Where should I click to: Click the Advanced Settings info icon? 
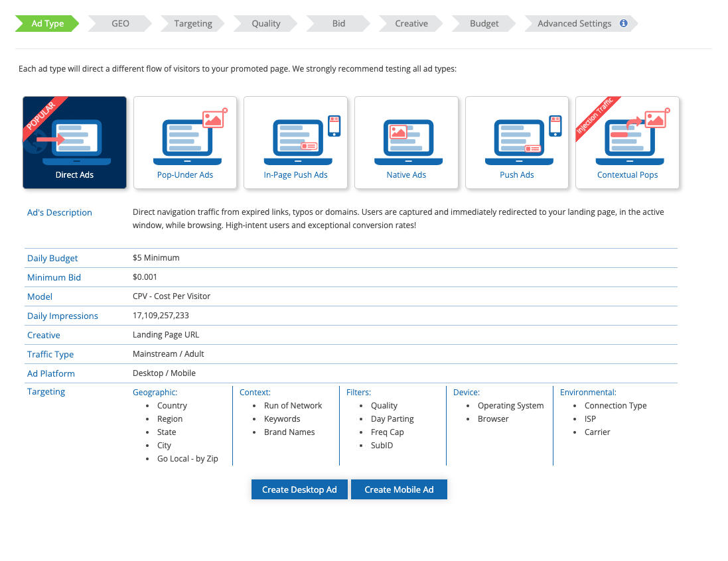click(623, 23)
